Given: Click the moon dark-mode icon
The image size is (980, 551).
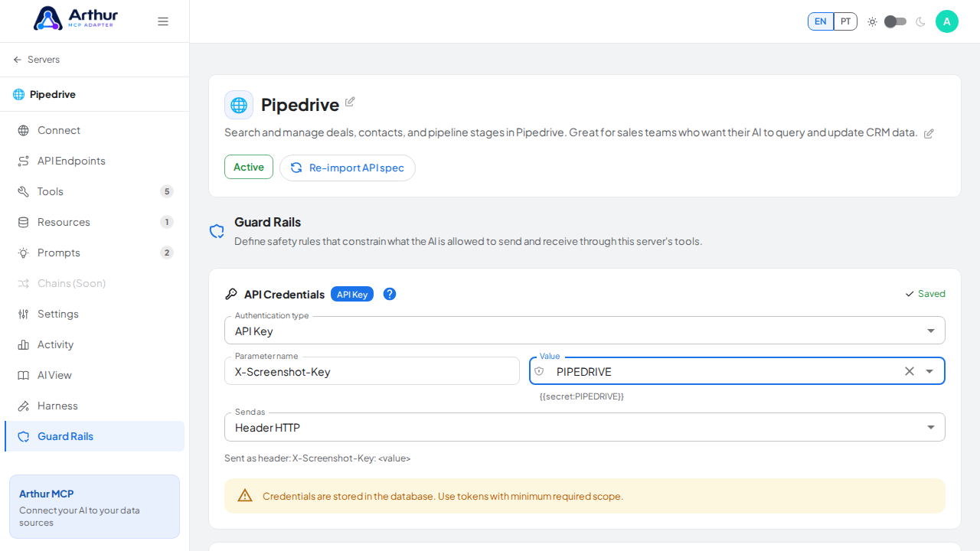Looking at the screenshot, I should point(920,21).
